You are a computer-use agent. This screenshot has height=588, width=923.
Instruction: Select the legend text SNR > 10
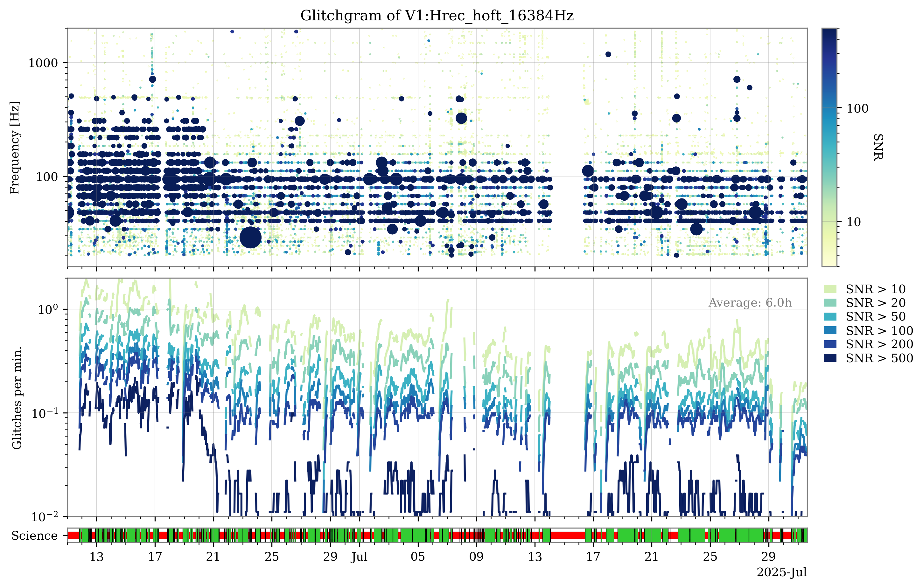coord(876,289)
